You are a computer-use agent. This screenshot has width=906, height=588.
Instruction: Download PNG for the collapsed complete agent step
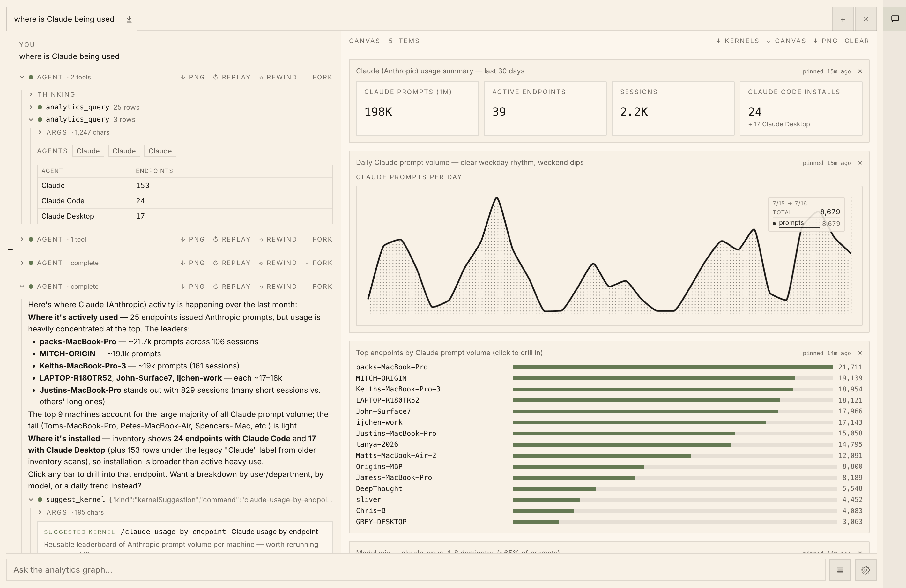193,263
